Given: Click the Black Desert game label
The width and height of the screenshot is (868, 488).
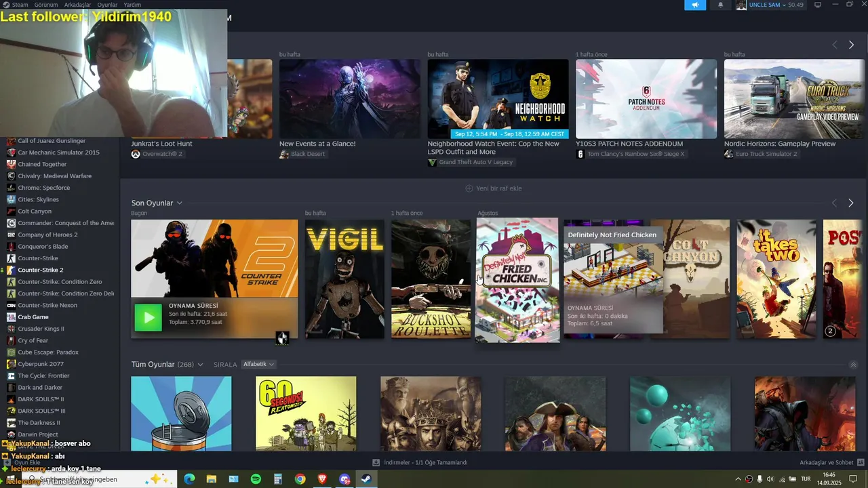Looking at the screenshot, I should pyautogui.click(x=302, y=154).
